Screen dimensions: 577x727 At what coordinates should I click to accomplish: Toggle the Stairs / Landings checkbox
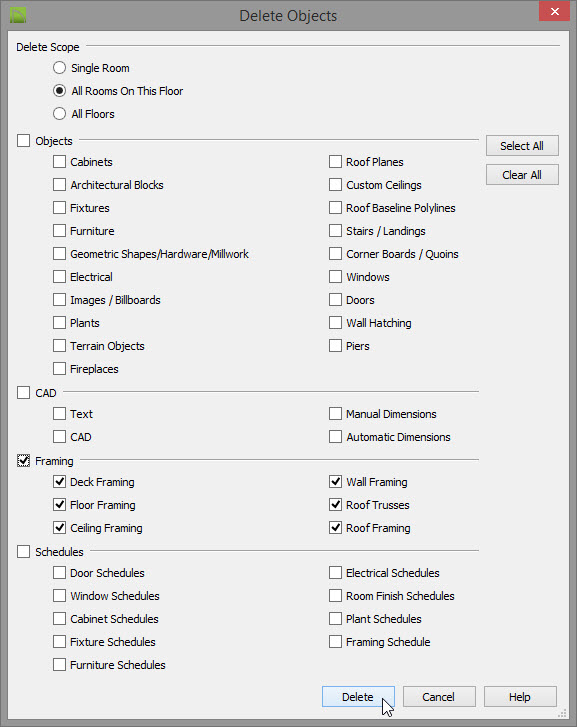pyautogui.click(x=335, y=231)
